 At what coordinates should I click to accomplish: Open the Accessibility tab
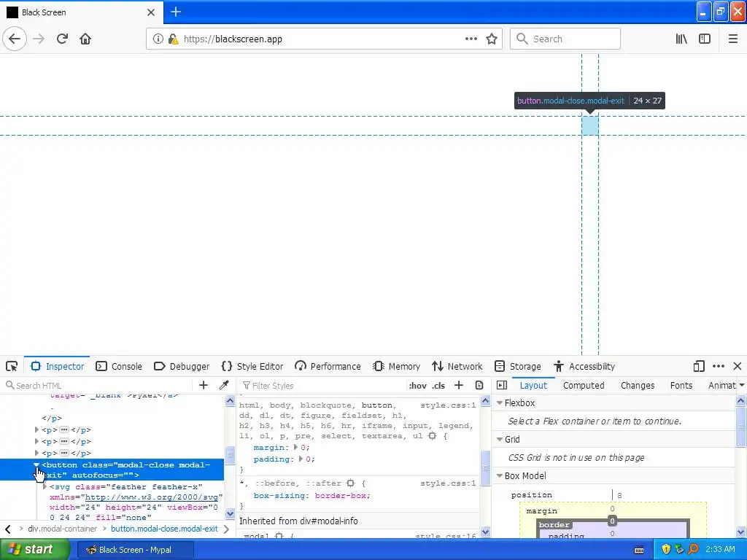click(584, 366)
